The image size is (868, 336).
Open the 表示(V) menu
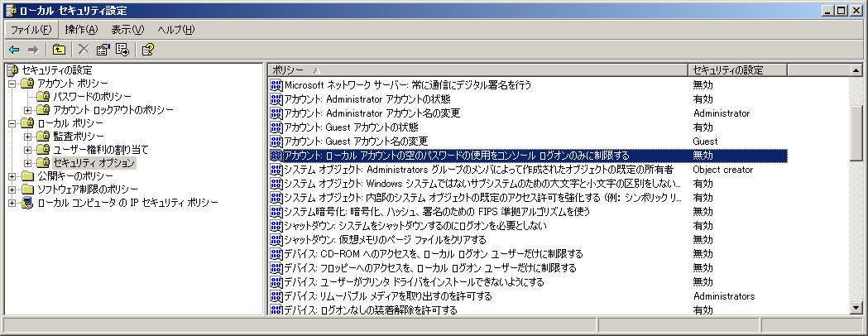(x=127, y=30)
